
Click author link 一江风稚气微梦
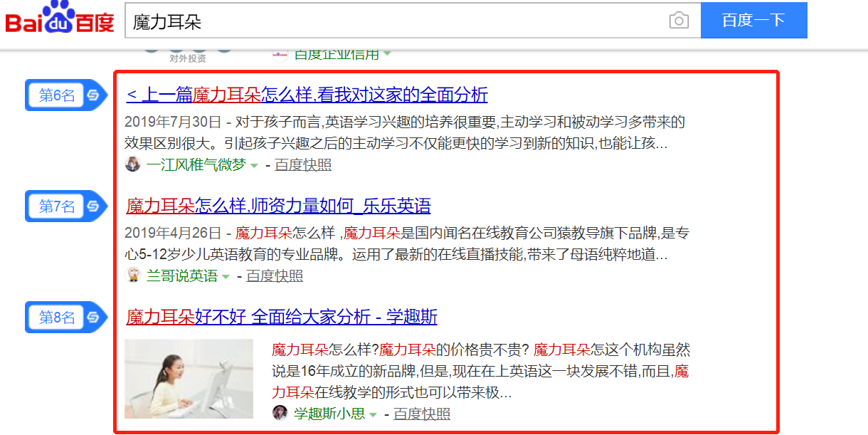pos(196,165)
